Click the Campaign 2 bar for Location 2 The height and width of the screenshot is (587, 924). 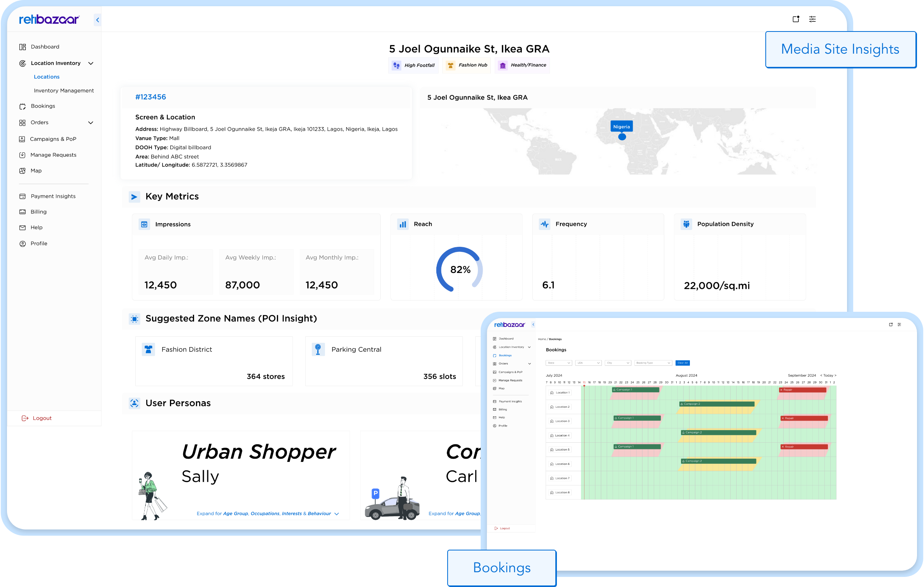coord(717,404)
